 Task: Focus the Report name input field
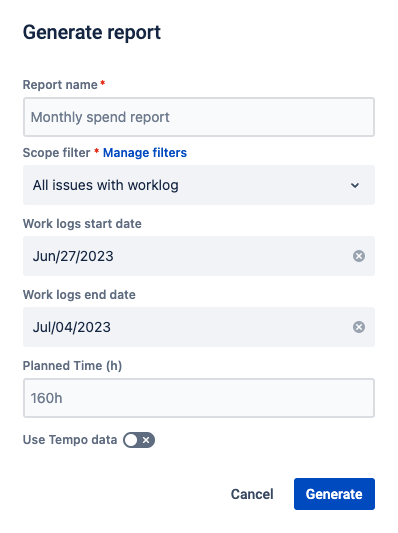(x=199, y=117)
